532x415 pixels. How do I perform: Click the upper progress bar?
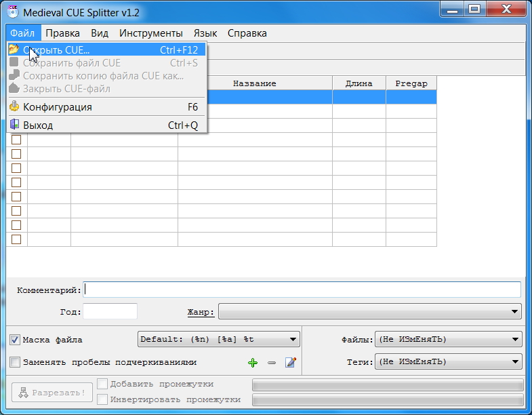(x=388, y=384)
